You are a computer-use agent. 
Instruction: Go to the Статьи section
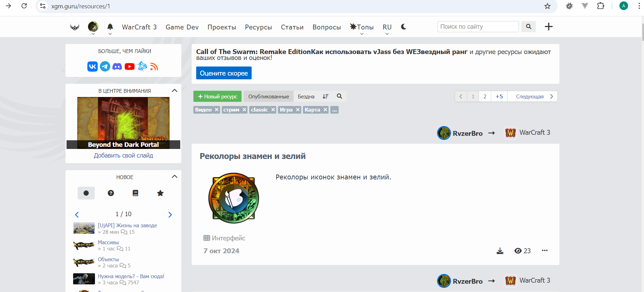tap(292, 27)
